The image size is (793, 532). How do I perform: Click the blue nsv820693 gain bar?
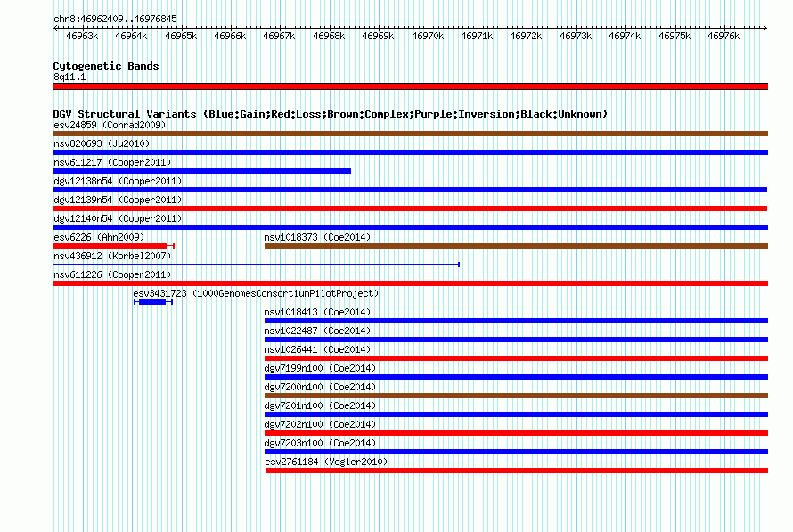click(x=410, y=152)
